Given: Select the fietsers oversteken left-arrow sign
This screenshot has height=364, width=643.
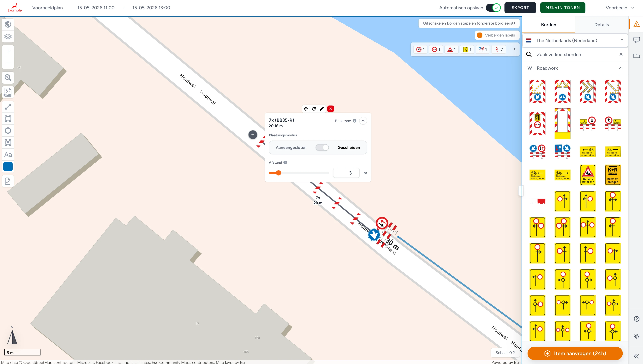Looking at the screenshot, I should [588, 152].
